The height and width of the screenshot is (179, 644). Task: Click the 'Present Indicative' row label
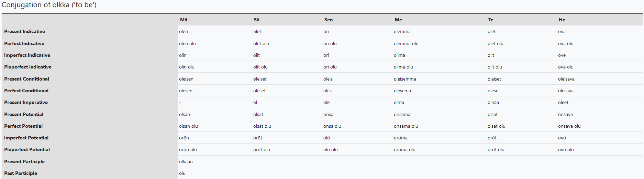click(x=24, y=31)
